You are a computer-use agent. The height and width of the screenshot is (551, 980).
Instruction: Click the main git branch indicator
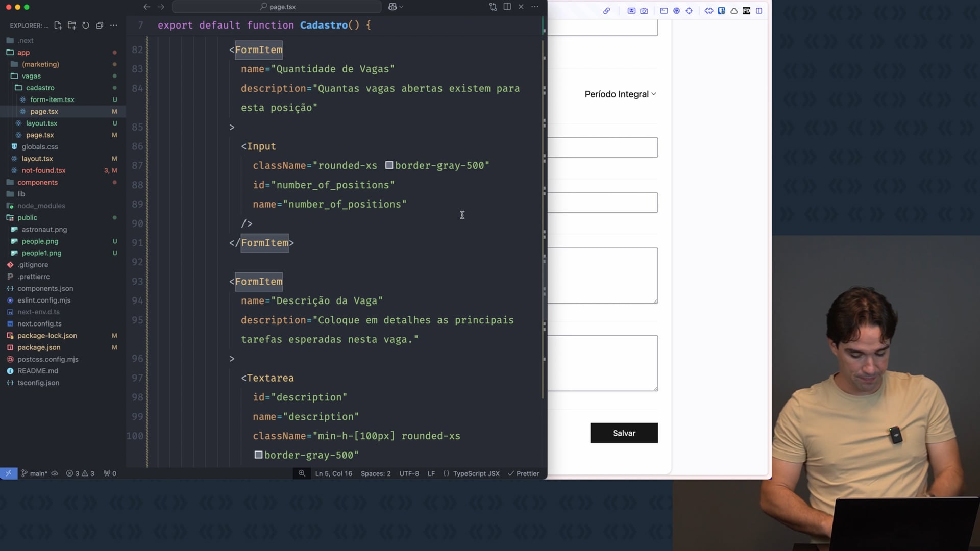[x=35, y=473]
